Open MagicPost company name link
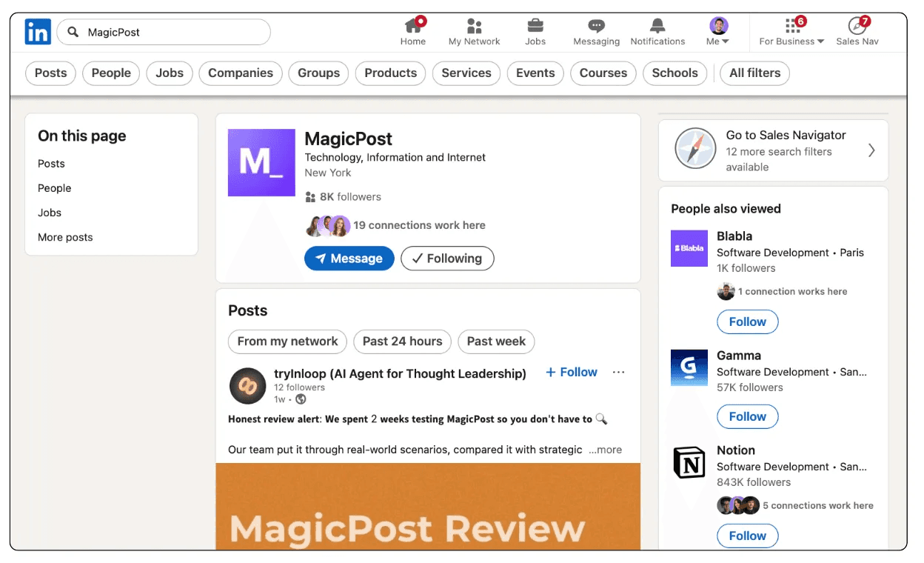 pos(349,139)
